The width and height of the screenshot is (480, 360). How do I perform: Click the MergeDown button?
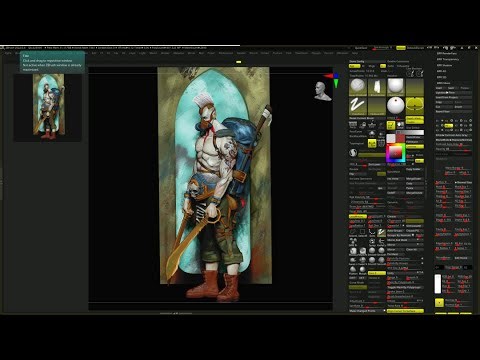pyautogui.click(x=414, y=179)
